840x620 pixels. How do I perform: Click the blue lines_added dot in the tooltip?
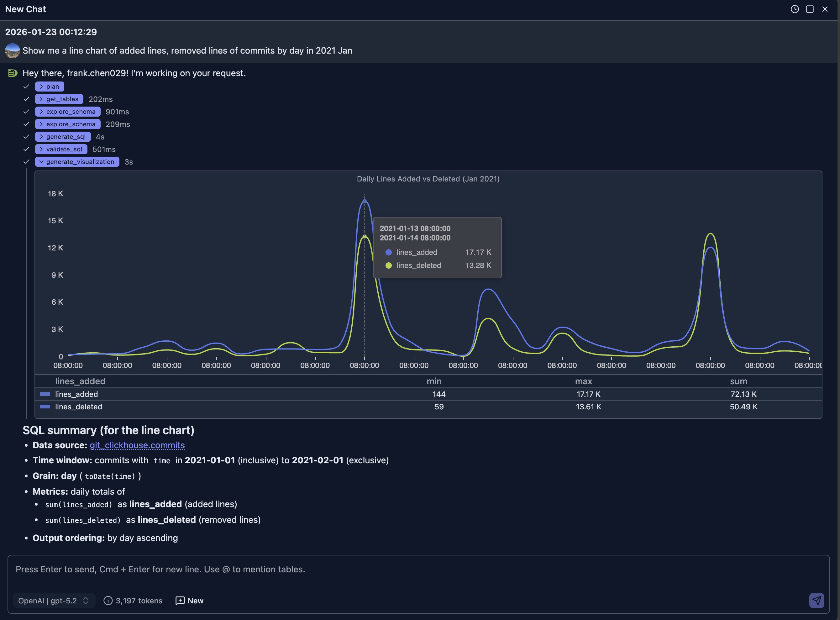tap(389, 252)
